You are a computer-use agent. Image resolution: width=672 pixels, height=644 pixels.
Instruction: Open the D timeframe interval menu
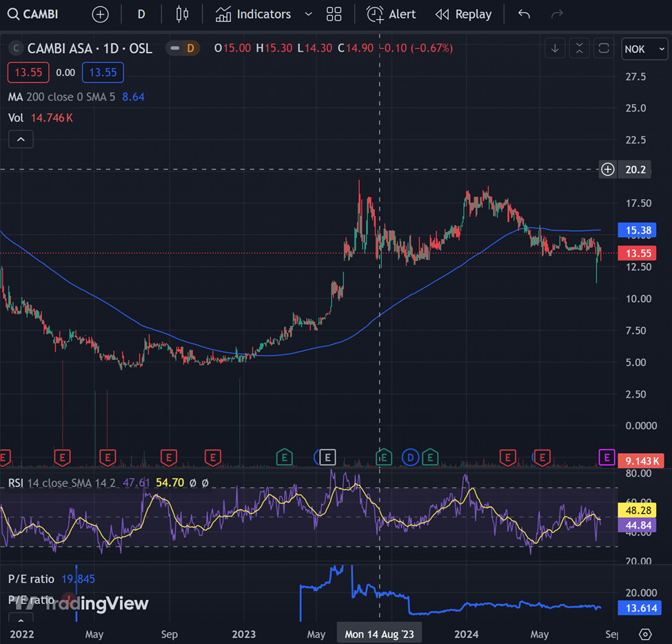point(141,14)
